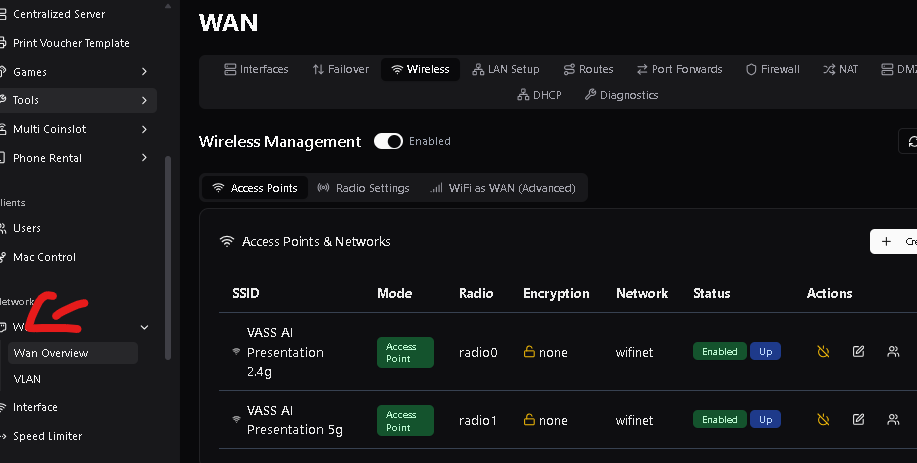Open Centralized Server in sidebar
The height and width of the screenshot is (463, 917).
(x=58, y=14)
